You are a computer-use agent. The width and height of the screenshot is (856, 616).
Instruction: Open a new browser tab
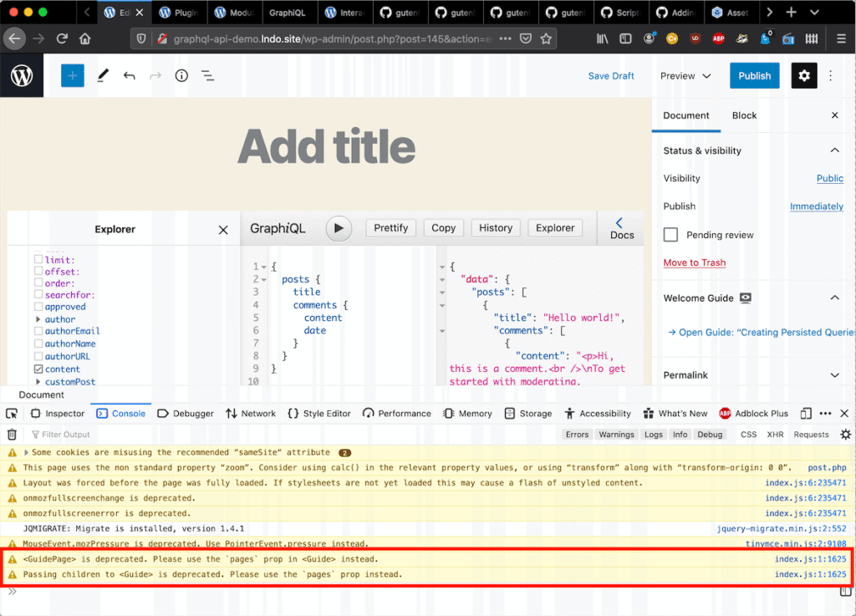click(x=791, y=12)
